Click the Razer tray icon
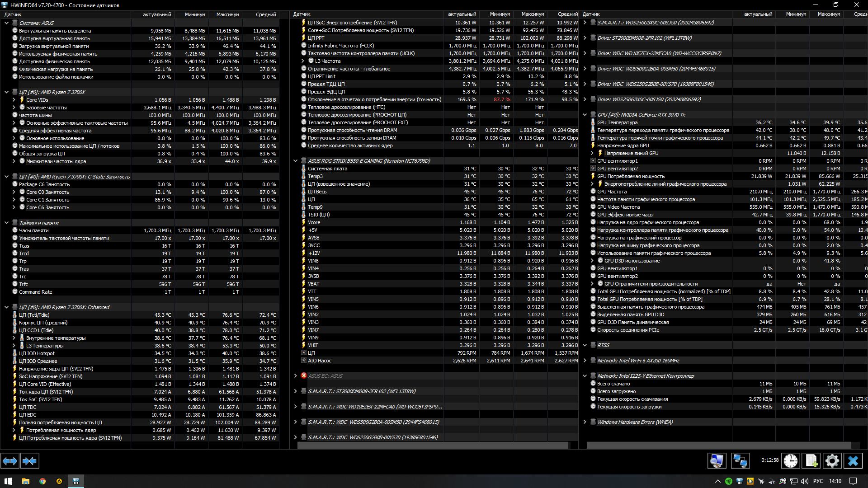 728,481
